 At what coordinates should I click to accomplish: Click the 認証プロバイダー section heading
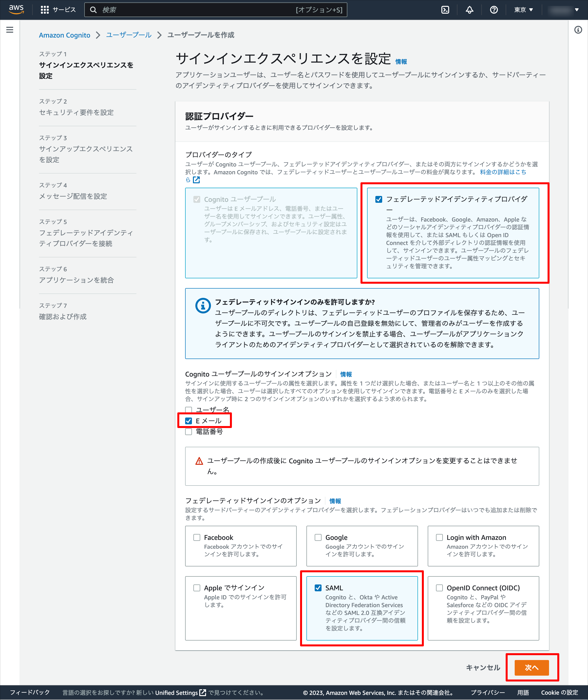click(219, 116)
